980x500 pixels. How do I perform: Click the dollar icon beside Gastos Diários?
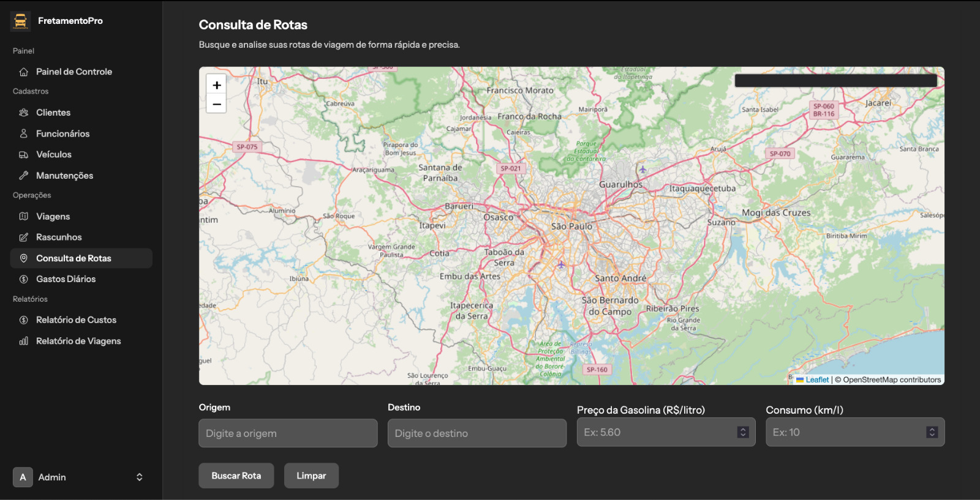[24, 279]
